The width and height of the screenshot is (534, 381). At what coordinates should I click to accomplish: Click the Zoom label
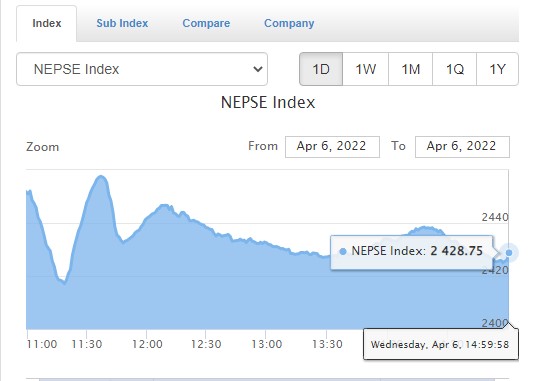[x=43, y=147]
